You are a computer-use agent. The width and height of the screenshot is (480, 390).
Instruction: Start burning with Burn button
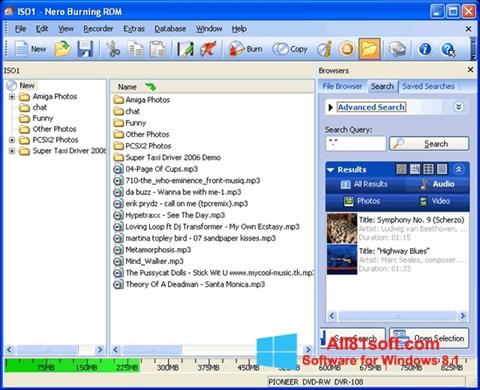coord(246,49)
